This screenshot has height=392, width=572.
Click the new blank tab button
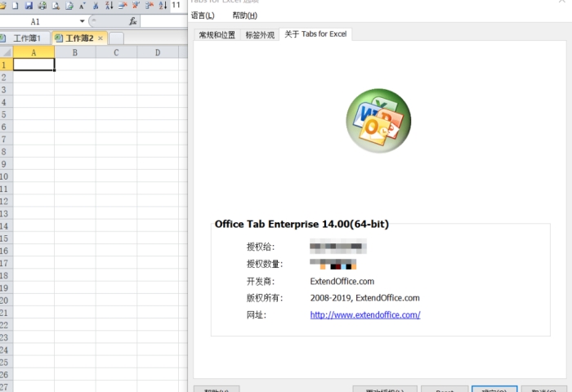click(x=116, y=38)
